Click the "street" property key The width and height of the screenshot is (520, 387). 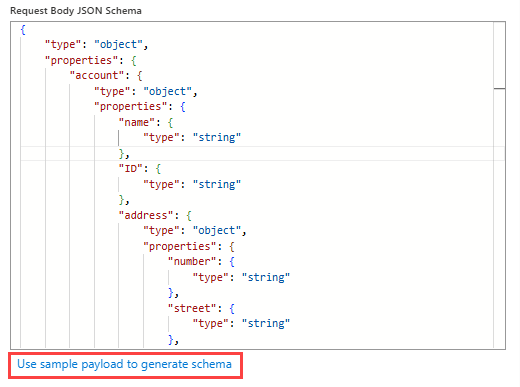pyautogui.click(x=192, y=308)
